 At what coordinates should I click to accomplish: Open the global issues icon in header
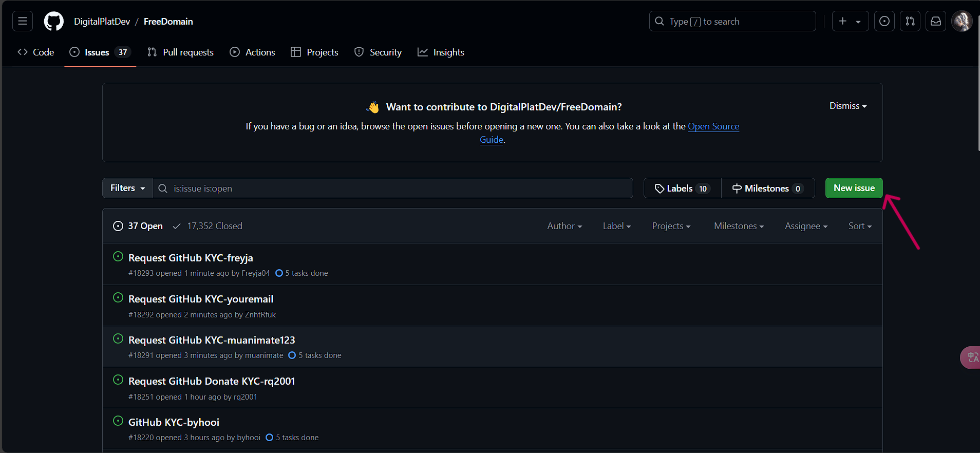884,21
